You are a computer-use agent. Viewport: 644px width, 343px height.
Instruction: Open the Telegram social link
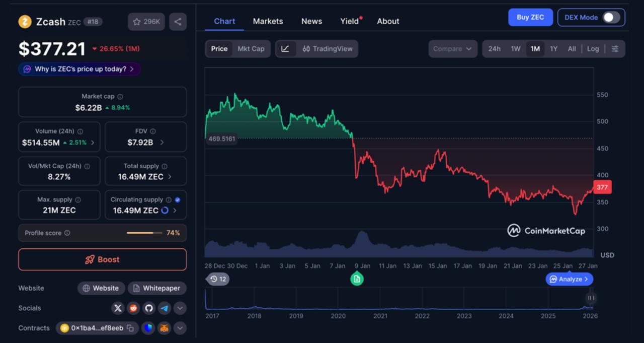[x=164, y=308]
